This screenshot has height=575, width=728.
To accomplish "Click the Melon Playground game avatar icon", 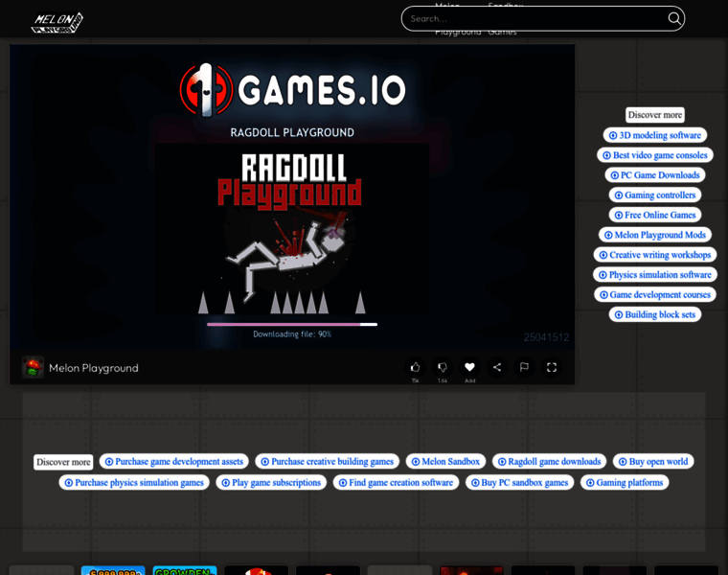I will (x=33, y=367).
